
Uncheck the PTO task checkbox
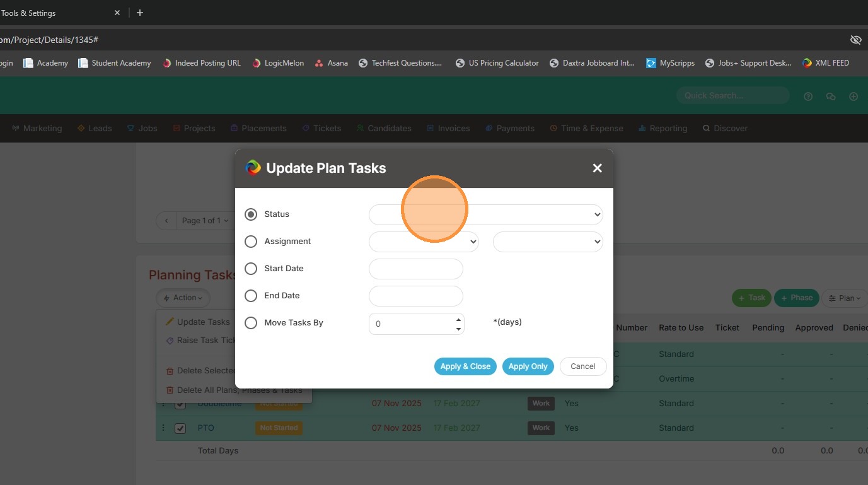tap(180, 428)
